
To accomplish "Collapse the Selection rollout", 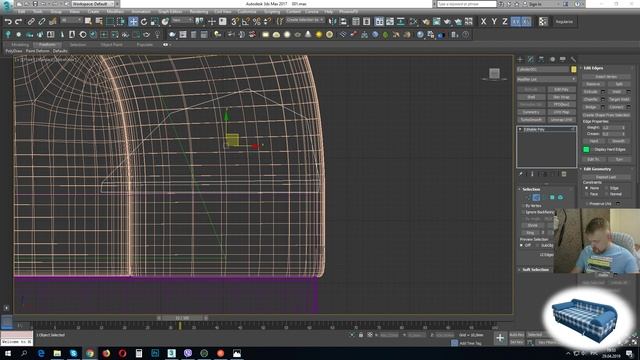I will click(x=531, y=189).
